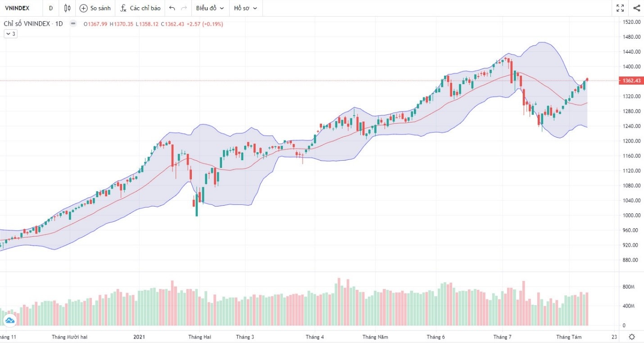Click the Các chỉ báo indicators icon
The width and height of the screenshot is (644, 343).
[140, 8]
